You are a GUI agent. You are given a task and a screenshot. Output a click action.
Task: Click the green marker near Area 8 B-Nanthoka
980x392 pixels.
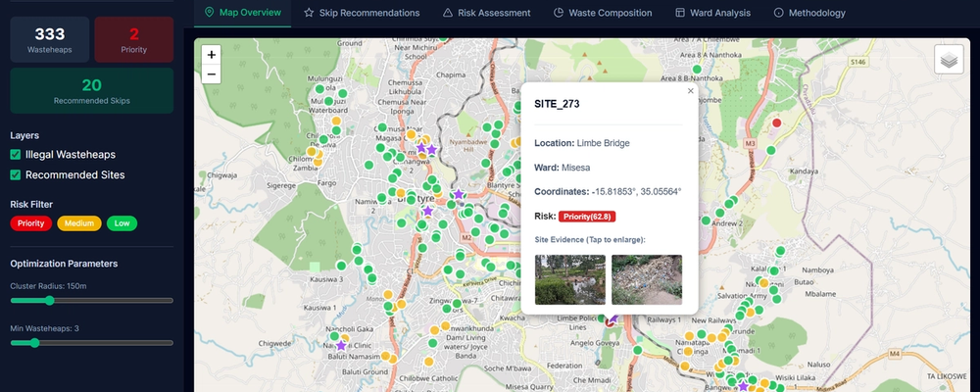[x=697, y=69]
